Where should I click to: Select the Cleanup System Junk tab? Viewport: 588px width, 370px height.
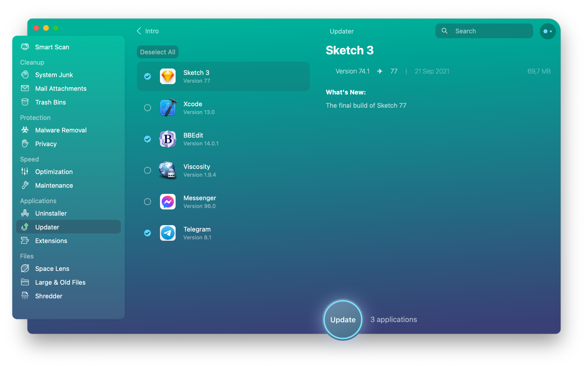tap(54, 75)
